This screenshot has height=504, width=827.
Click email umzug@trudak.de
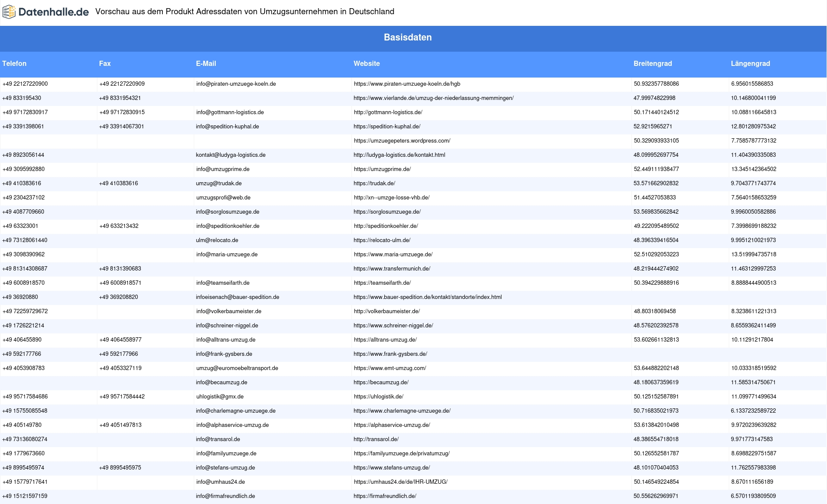219,184
